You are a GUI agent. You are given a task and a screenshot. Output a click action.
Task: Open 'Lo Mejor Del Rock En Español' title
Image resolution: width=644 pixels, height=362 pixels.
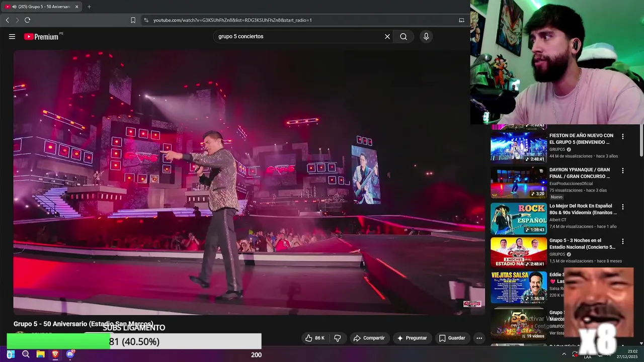click(583, 209)
